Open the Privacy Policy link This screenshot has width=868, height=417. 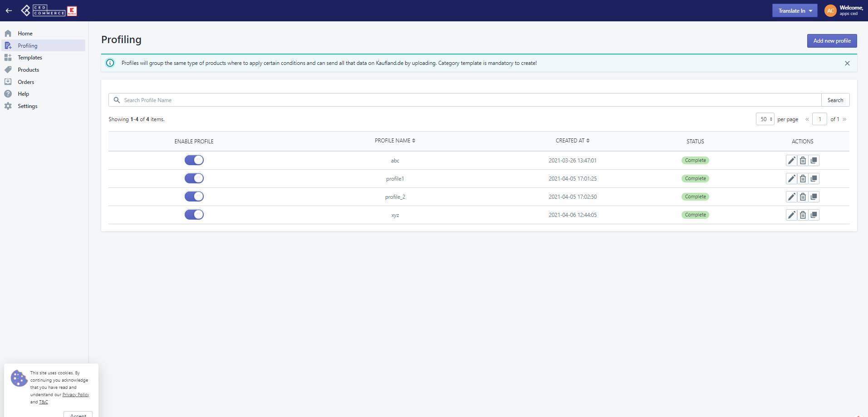pyautogui.click(x=75, y=395)
